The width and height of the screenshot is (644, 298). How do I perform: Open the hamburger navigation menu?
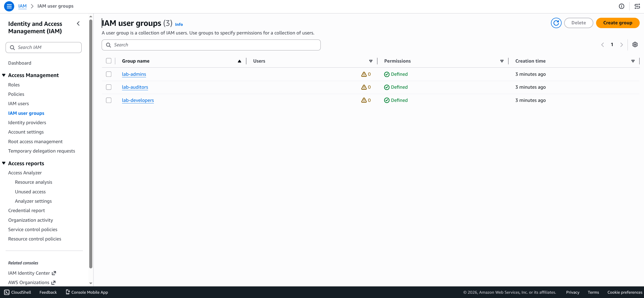pos(9,6)
